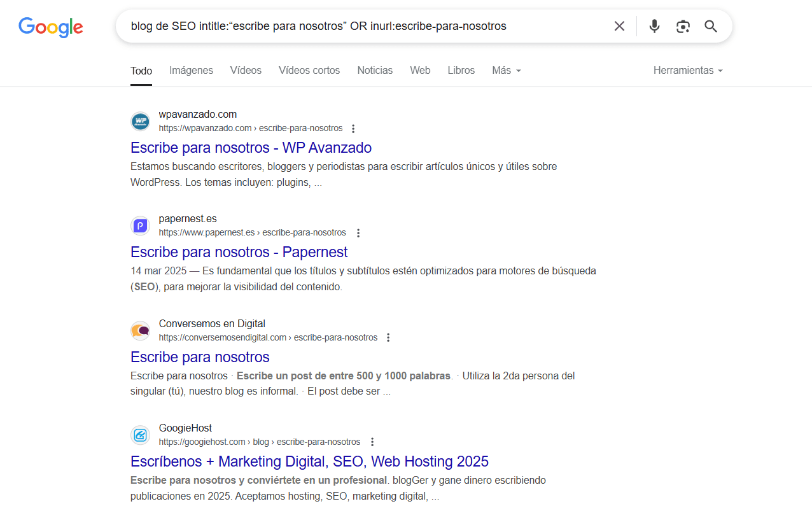Viewport: 812px width, 513px height.
Task: Click the papernest.es favicon
Action: coord(140,225)
